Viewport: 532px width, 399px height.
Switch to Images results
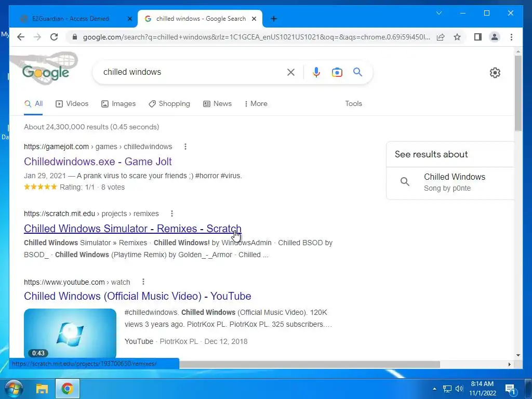118,104
